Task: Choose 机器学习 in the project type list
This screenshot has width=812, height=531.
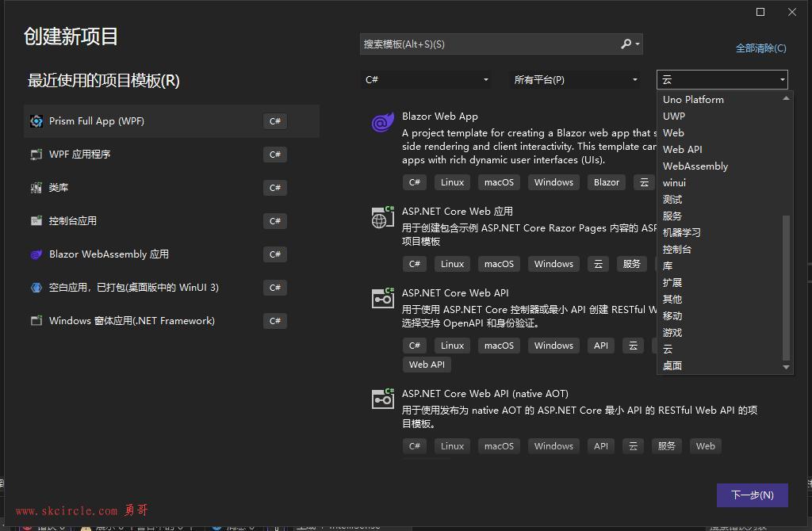Action: coord(681,232)
